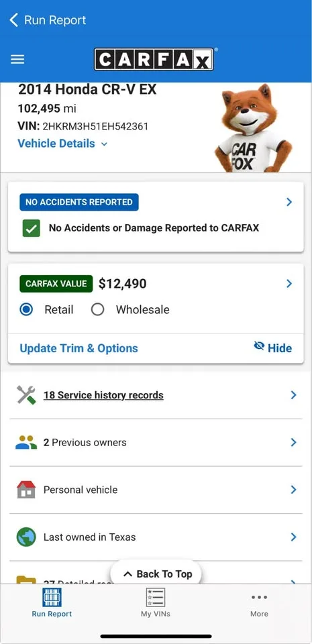Tap the previous owners people icon

(26, 442)
